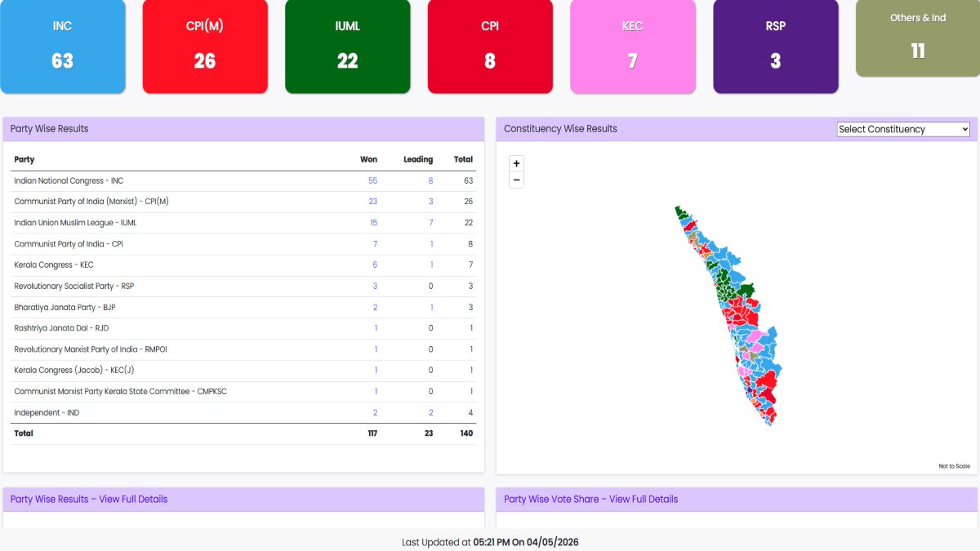The image size is (980, 551).
Task: Click KEC won count 6
Action: pyautogui.click(x=375, y=264)
